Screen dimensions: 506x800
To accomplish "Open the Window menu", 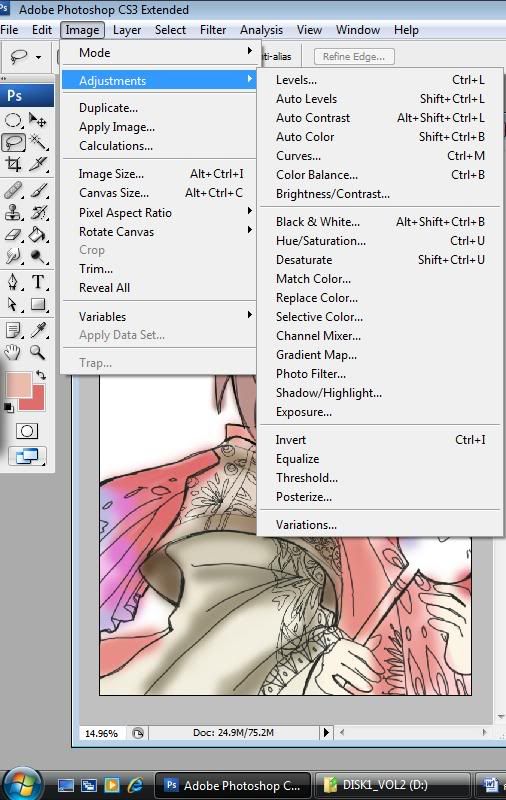I will click(358, 30).
